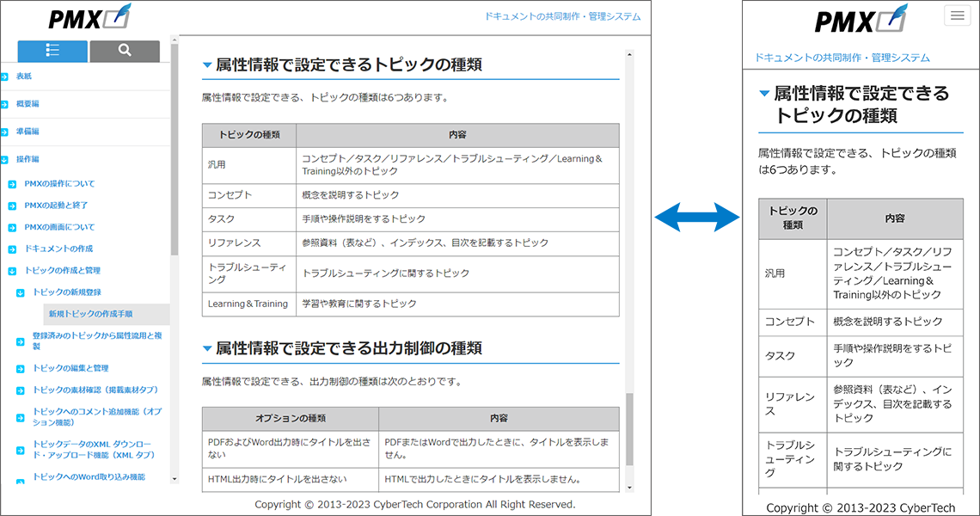Click the arrow icon beside PMXの起動と終了

[12, 206]
